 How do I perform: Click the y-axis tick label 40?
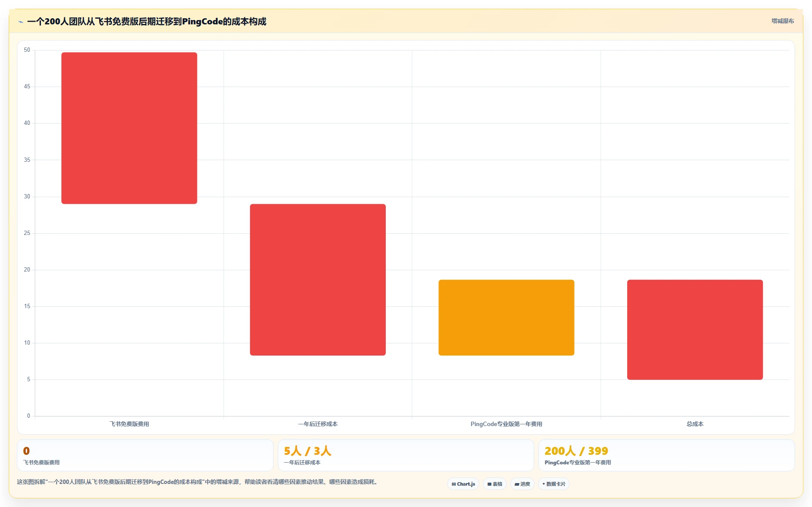click(27, 123)
